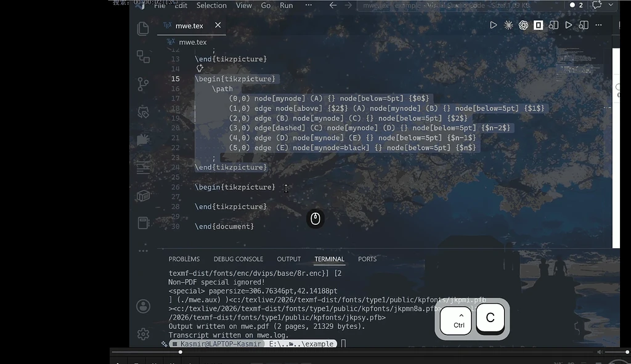The height and width of the screenshot is (364, 631).
Task: Open the Run menu
Action: (x=286, y=5)
